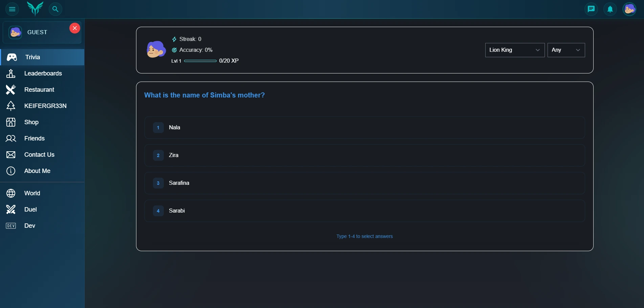Viewport: 644px width, 308px height.
Task: Click the question text about Simba's mother
Action: click(204, 95)
